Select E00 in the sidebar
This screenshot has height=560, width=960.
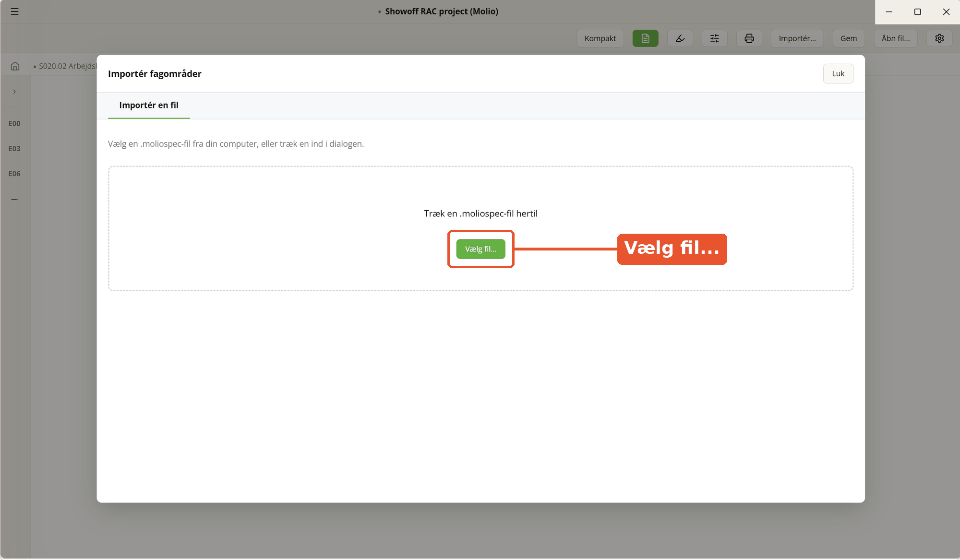(x=14, y=124)
